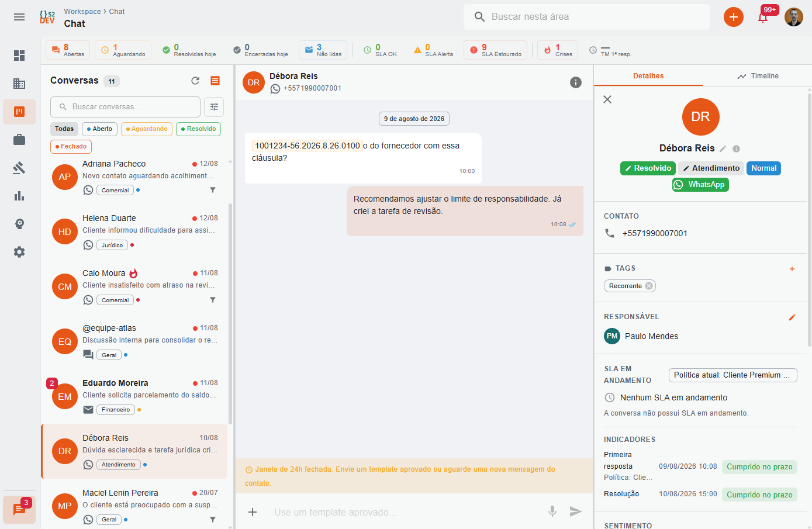Open Helena Duarte conversation

click(134, 232)
